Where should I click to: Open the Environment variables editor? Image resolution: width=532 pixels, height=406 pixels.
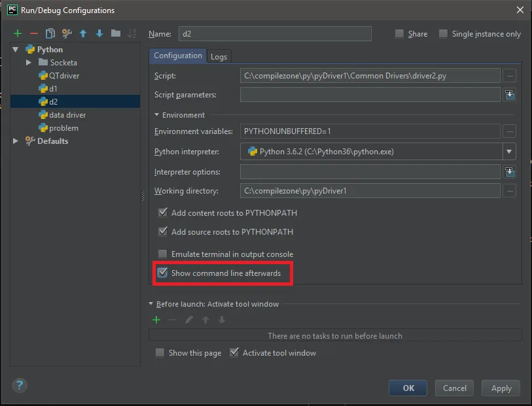click(510, 131)
